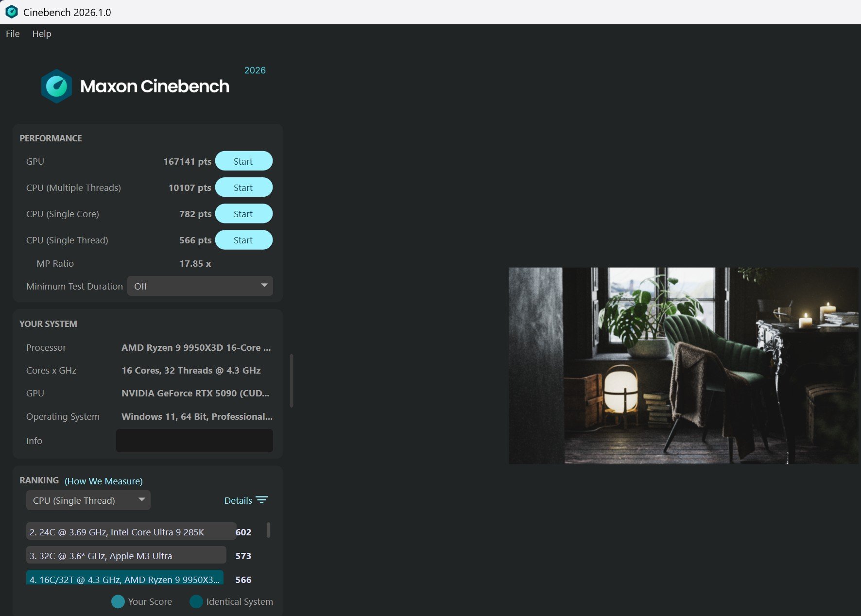Open the File menu
The image size is (861, 616).
coord(13,34)
